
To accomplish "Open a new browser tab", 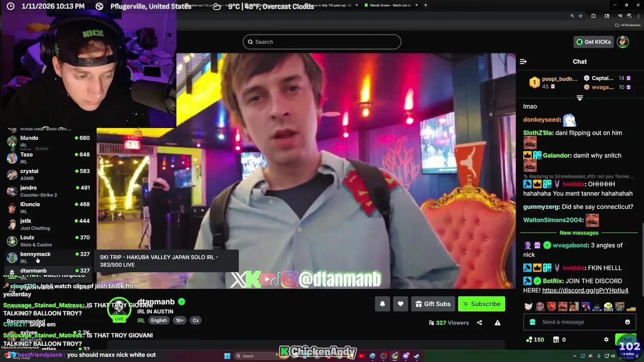I will (x=426, y=5).
